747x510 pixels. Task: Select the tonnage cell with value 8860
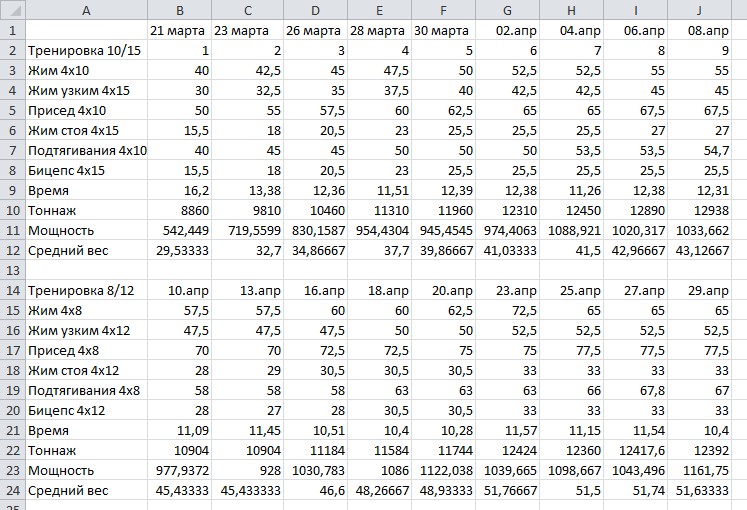(x=180, y=210)
